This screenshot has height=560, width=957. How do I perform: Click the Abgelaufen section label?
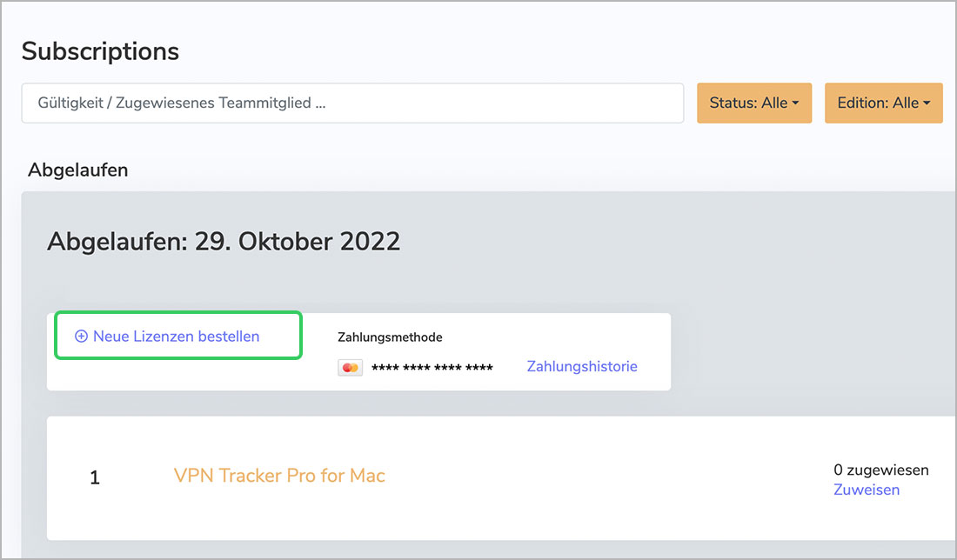[77, 170]
